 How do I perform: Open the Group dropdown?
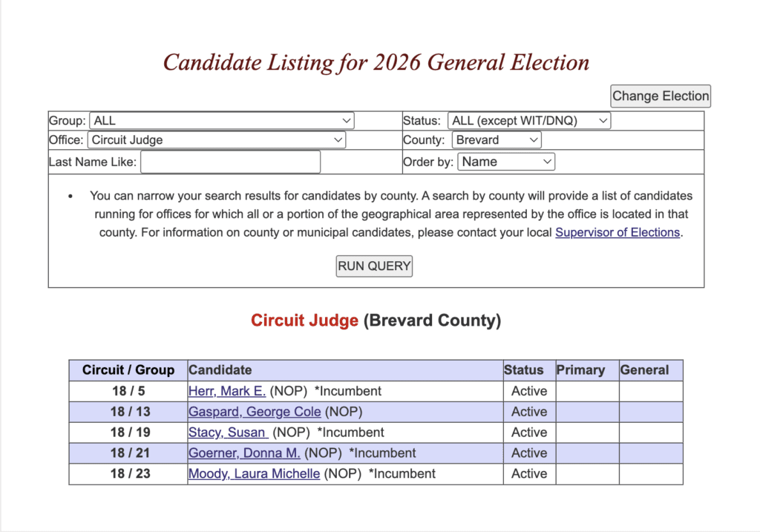click(221, 120)
